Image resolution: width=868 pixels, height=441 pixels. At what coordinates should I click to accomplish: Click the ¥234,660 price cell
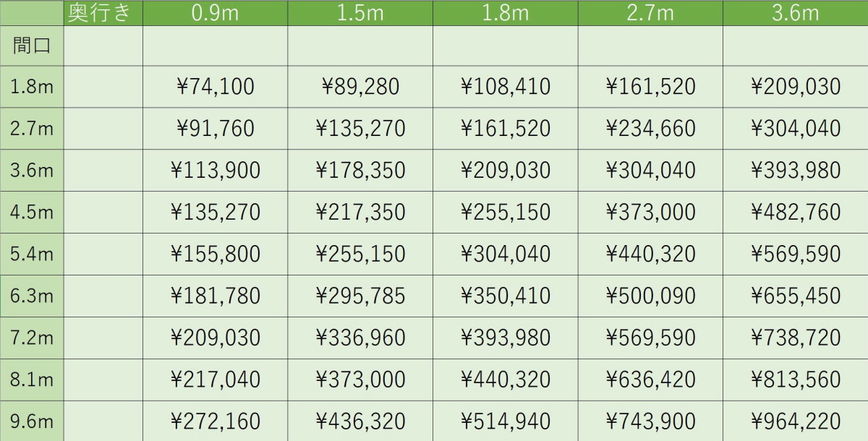(650, 129)
